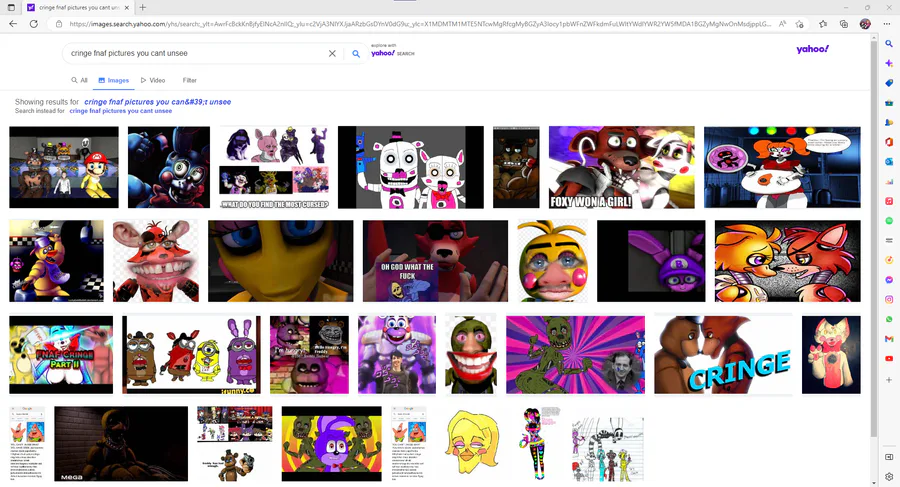The width and height of the screenshot is (900, 487).
Task: Open the WHAT DO YOU FIND THE MOST CURSED image
Action: tap(274, 167)
